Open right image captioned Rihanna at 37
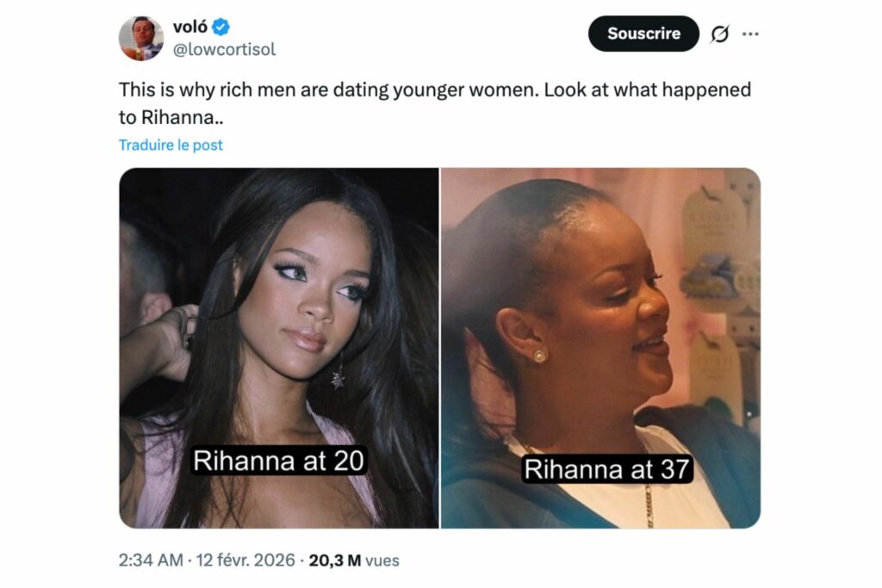882x588 pixels. 600,347
